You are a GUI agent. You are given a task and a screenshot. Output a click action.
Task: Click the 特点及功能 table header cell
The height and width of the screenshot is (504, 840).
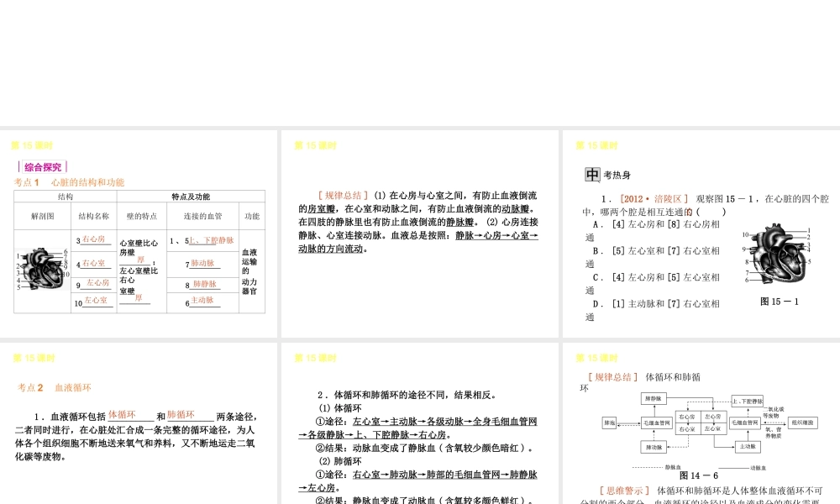(191, 196)
